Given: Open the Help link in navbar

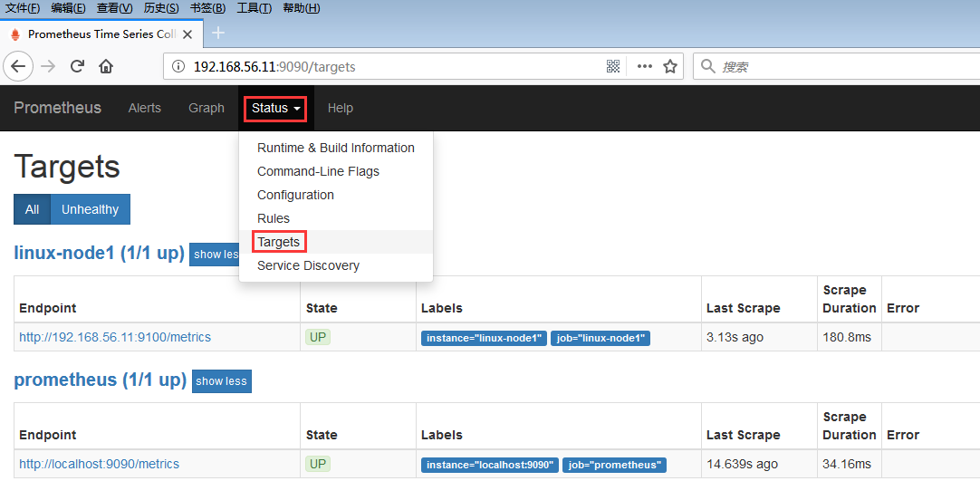Looking at the screenshot, I should [340, 108].
